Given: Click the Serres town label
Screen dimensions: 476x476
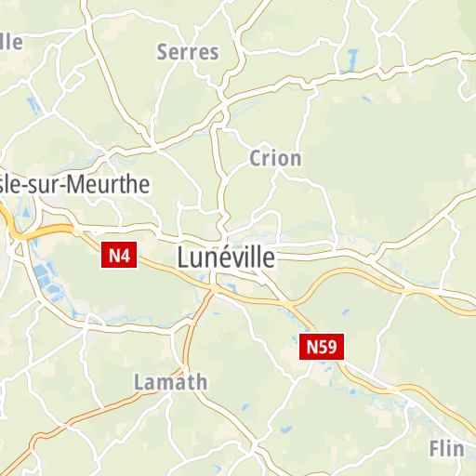Looking at the screenshot, I should (x=188, y=52).
